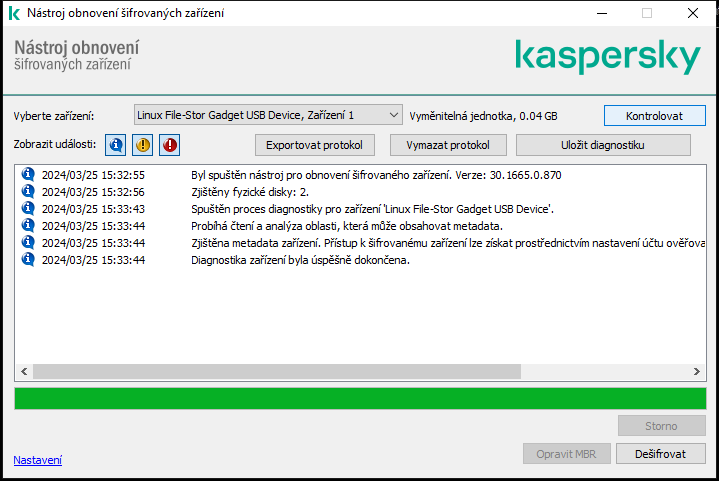
Task: Select log line 'Byl spuštěn nástroj pro obnovení'
Action: tap(376, 175)
